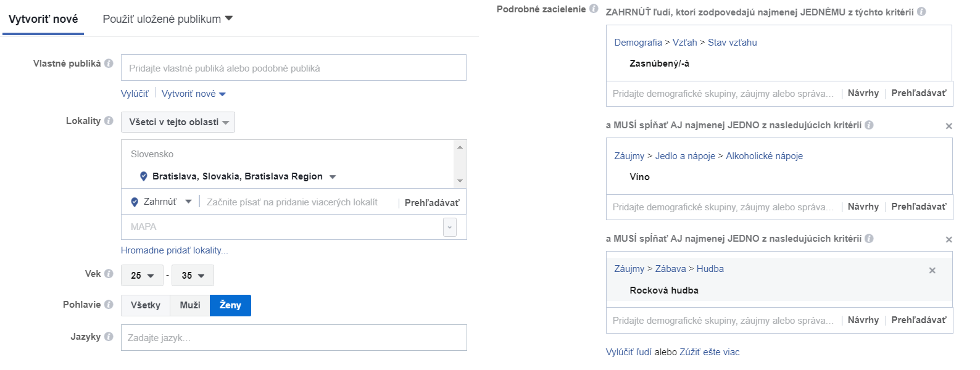Viewport: 980px width, 370px height.
Task: Click Hromadne pridať lokality link
Action: pos(175,250)
